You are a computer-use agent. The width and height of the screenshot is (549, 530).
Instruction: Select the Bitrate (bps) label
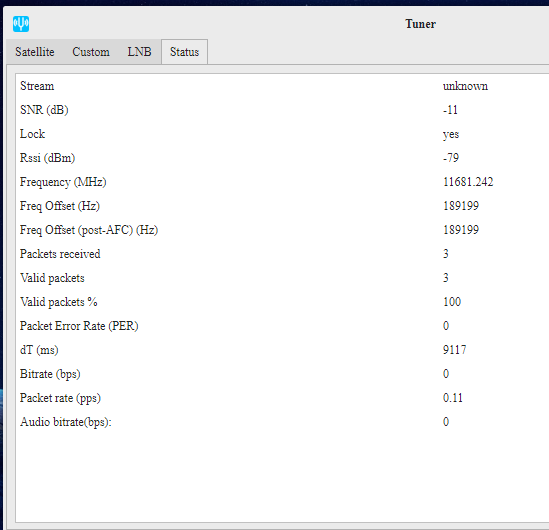pos(50,374)
